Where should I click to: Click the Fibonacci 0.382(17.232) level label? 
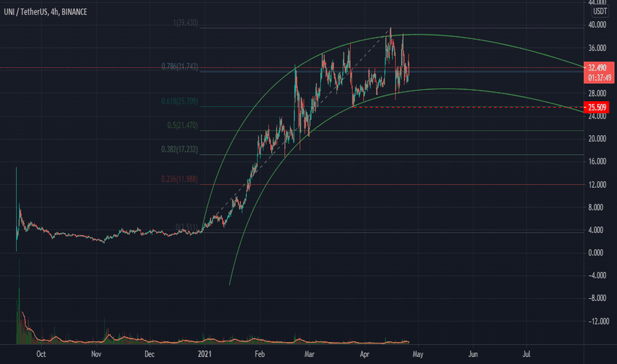(x=179, y=150)
